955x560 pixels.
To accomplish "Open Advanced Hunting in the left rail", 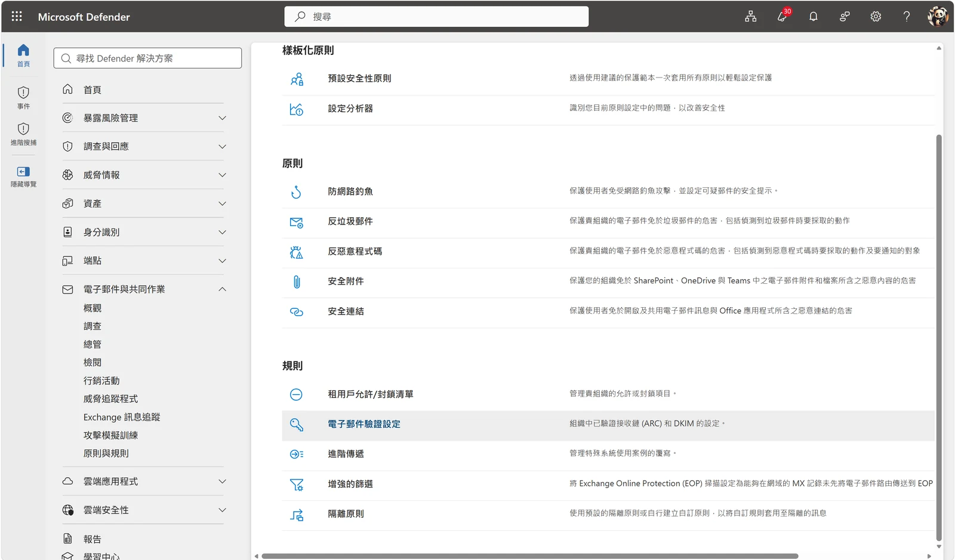I will (23, 134).
